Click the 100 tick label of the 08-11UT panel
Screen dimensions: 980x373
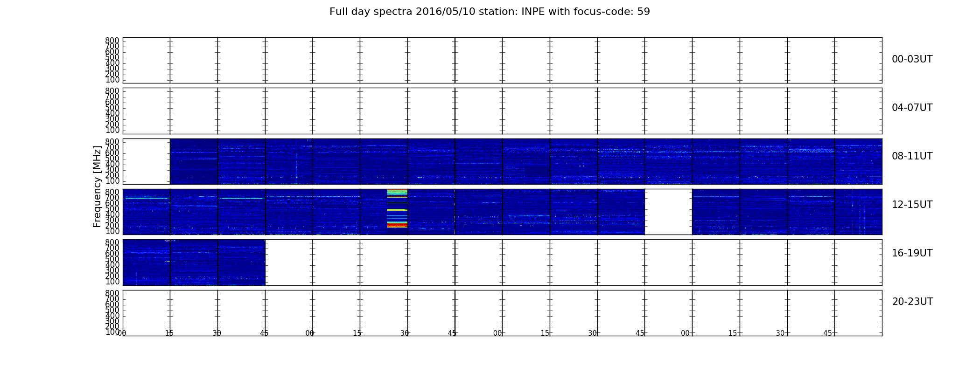[112, 181]
